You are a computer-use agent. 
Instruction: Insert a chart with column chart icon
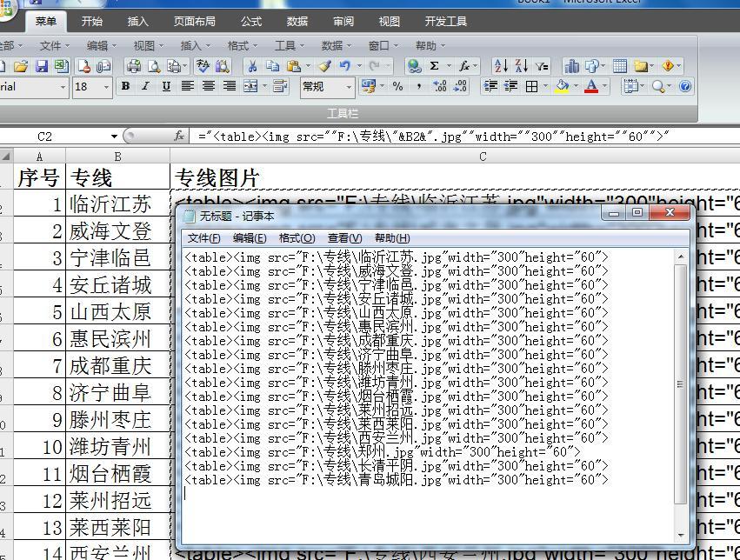click(571, 66)
